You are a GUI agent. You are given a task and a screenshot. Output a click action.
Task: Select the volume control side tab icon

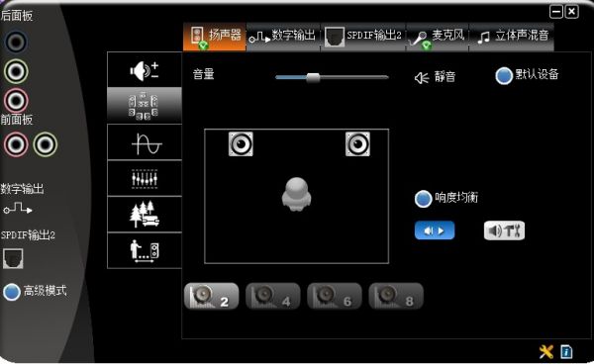tap(145, 70)
